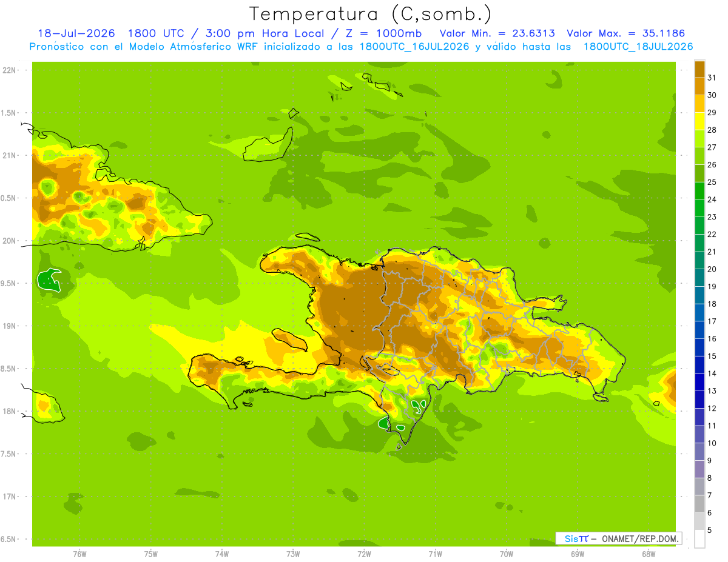728x562 pixels.
Task: Click the "74W" longitude axis label
Action: 221,554
